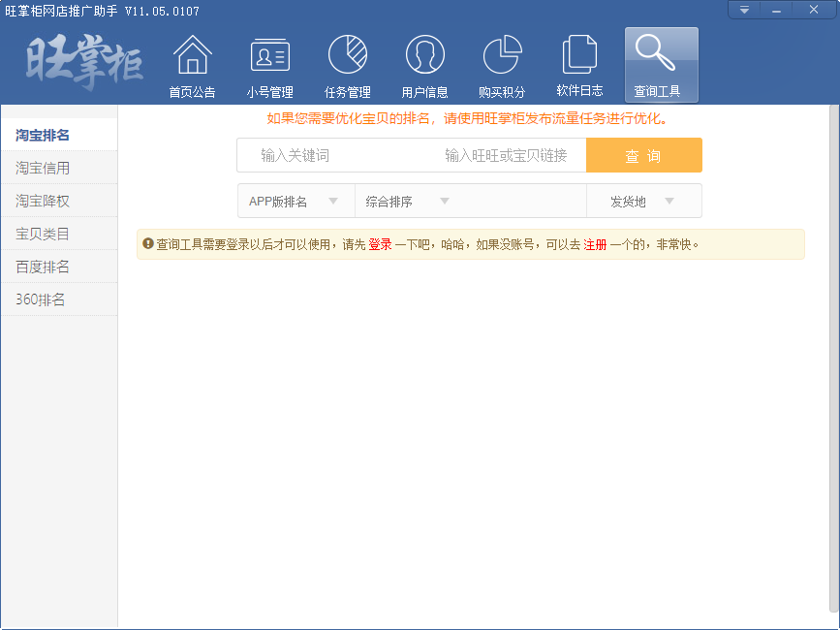Switch to 百度排名 sidebar tab

tap(59, 267)
